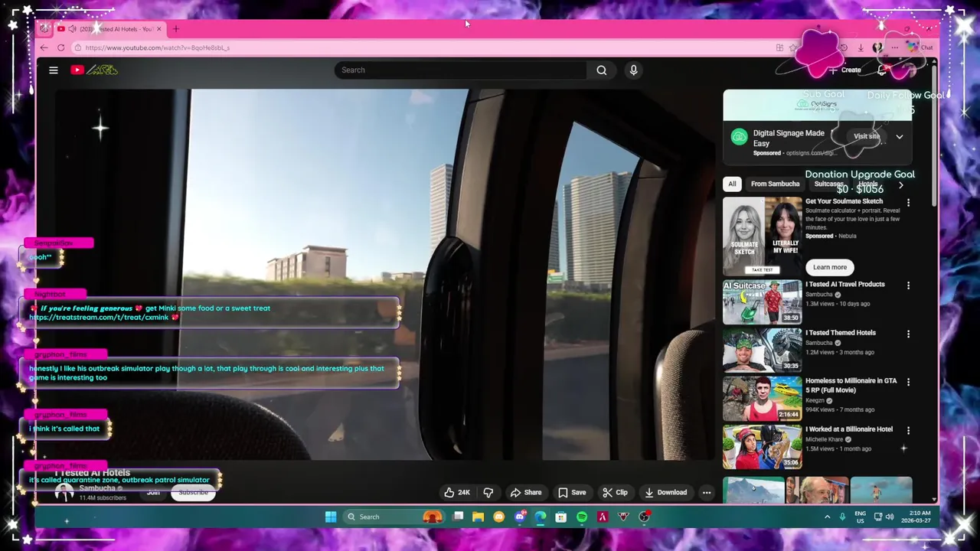Viewport: 980px width, 551px height.
Task: Open the YouTube hamburger guide menu
Action: (x=54, y=70)
